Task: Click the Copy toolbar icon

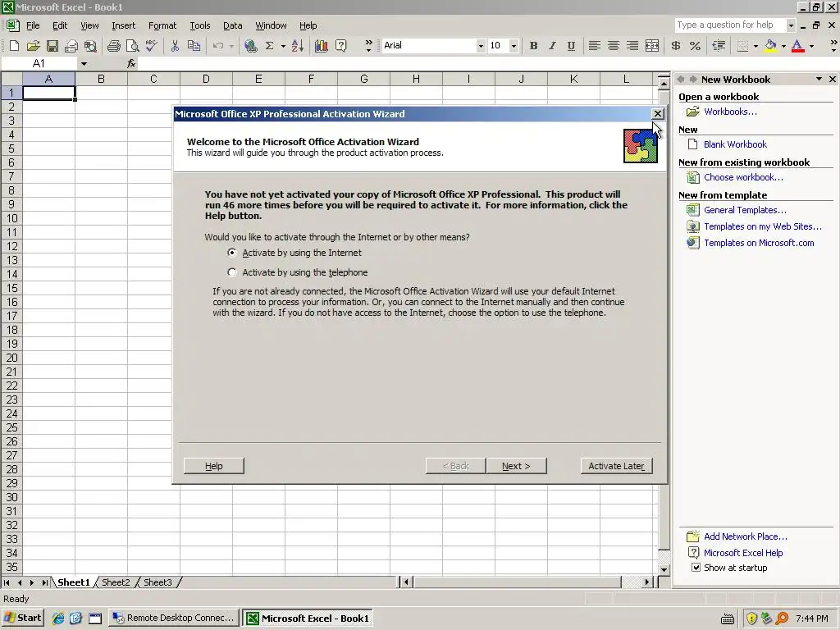Action: (x=194, y=46)
